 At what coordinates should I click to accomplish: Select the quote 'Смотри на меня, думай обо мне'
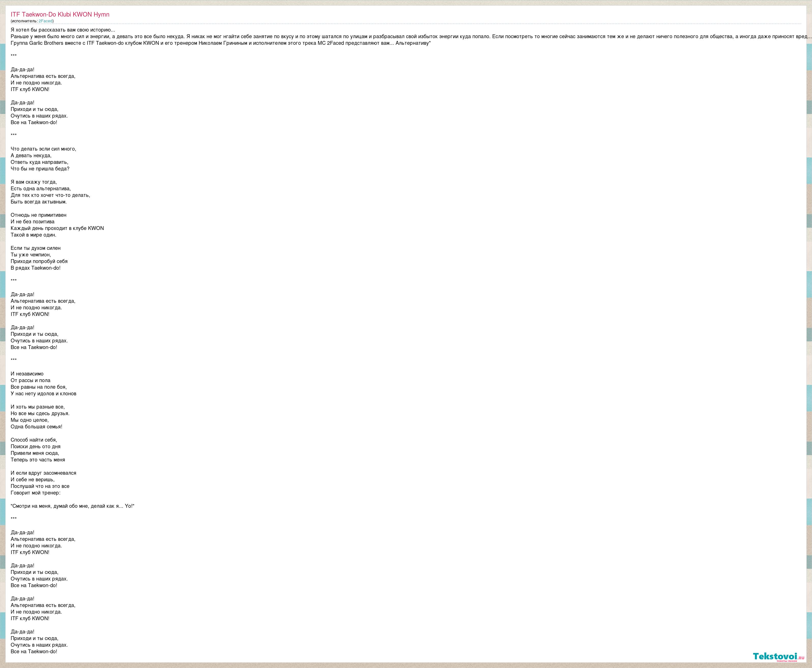(73, 506)
